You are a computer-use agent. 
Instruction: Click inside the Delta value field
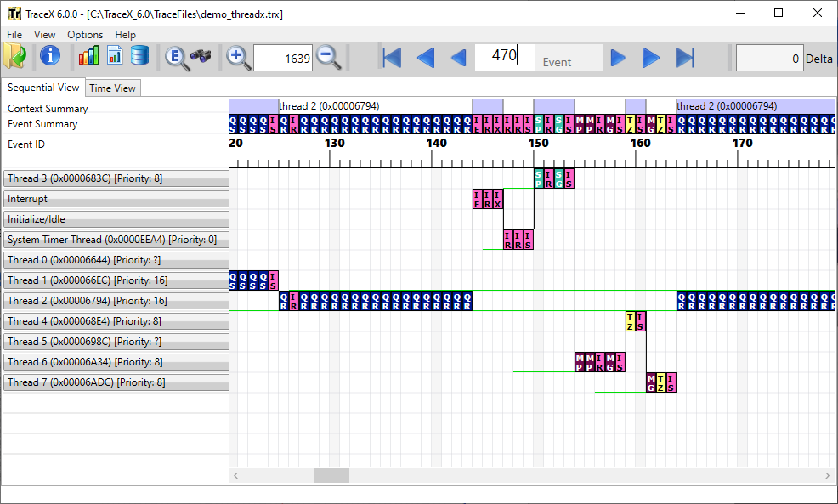coord(769,57)
